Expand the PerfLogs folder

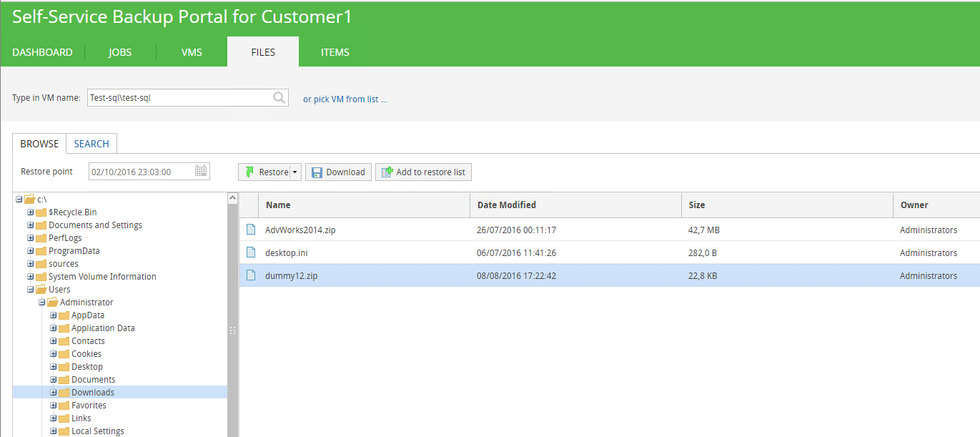(x=30, y=238)
